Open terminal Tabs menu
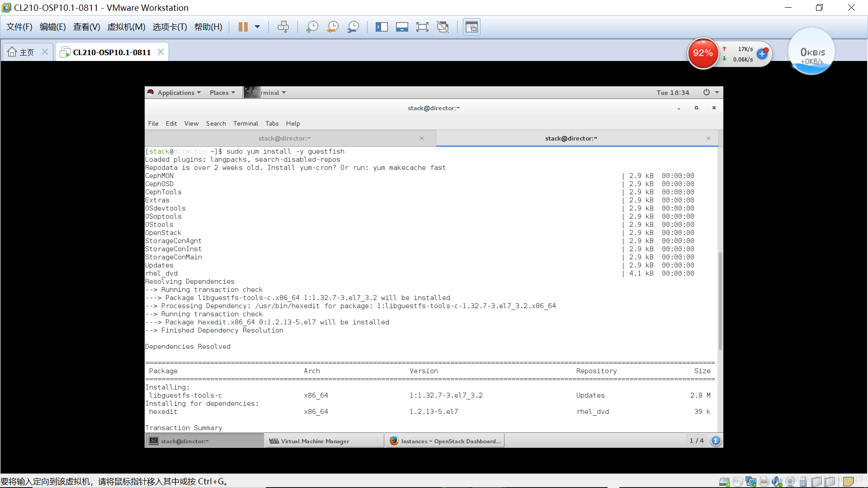Viewport: 868px width, 488px height. tap(272, 123)
